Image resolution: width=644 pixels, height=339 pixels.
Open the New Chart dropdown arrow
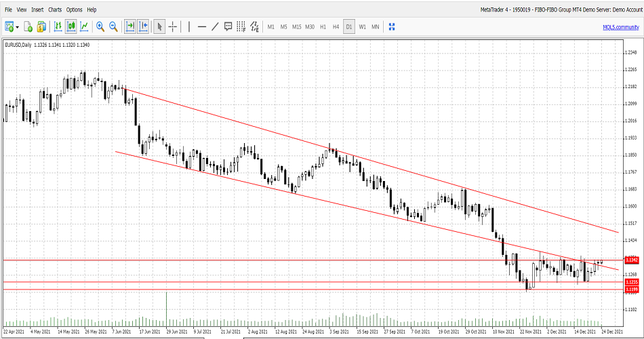tap(17, 27)
